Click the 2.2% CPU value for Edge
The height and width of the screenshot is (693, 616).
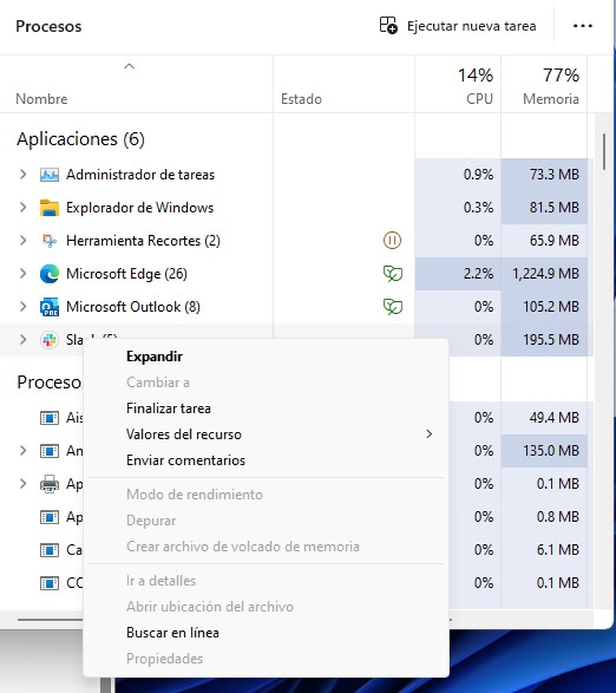pyautogui.click(x=478, y=274)
